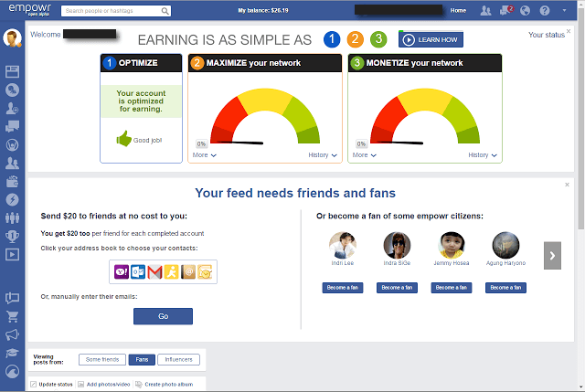
Task: Select Influencers feed filter
Action: click(x=179, y=359)
